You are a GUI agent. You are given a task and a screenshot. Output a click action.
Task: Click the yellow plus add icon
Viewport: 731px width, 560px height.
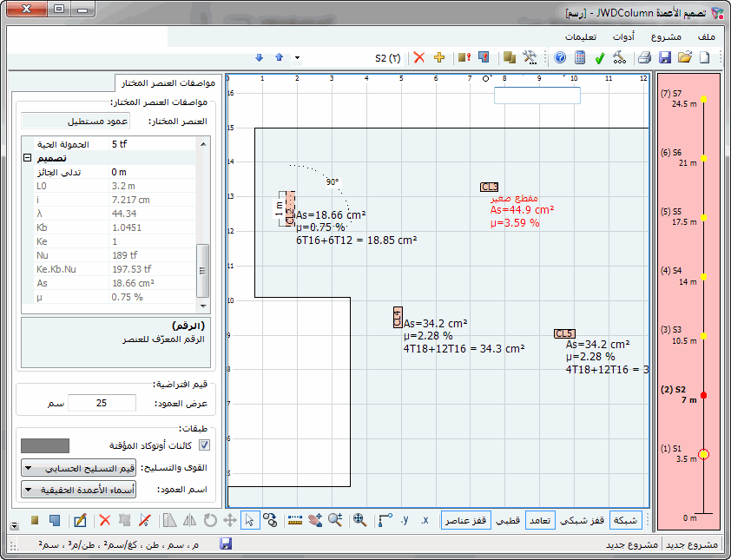click(x=439, y=58)
